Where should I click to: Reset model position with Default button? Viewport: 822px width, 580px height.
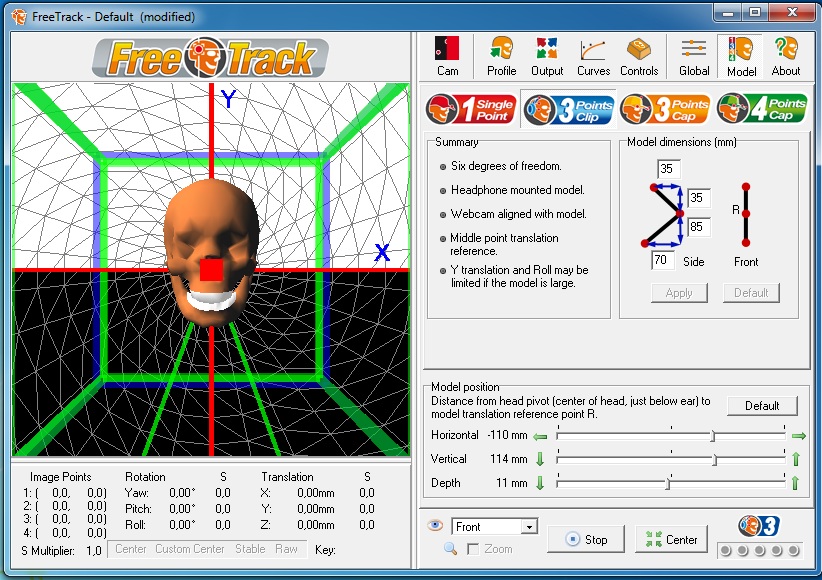[x=762, y=405]
